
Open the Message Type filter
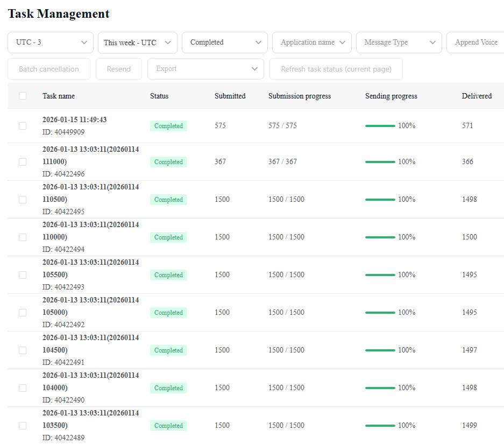(x=399, y=42)
